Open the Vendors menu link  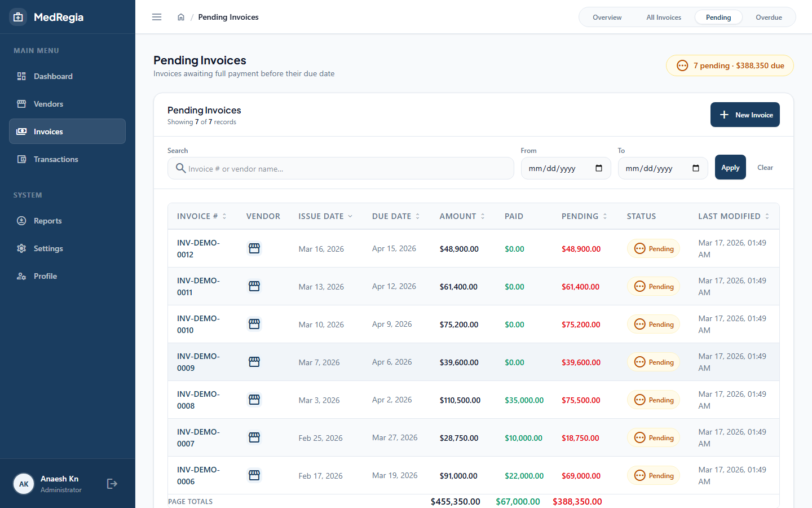click(67, 104)
